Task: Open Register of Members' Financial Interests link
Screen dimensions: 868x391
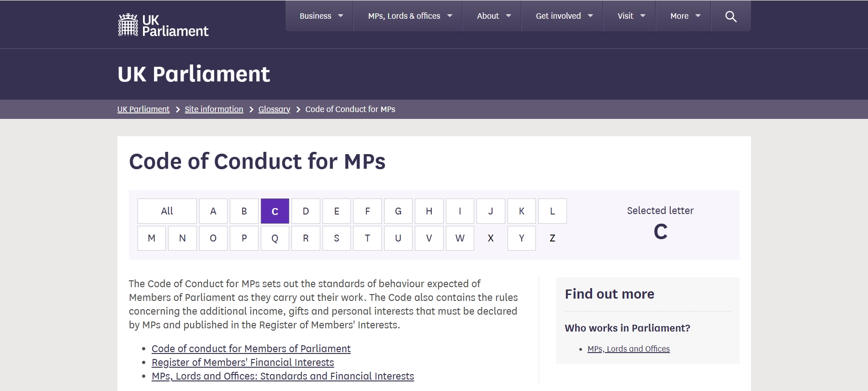Action: click(x=243, y=363)
